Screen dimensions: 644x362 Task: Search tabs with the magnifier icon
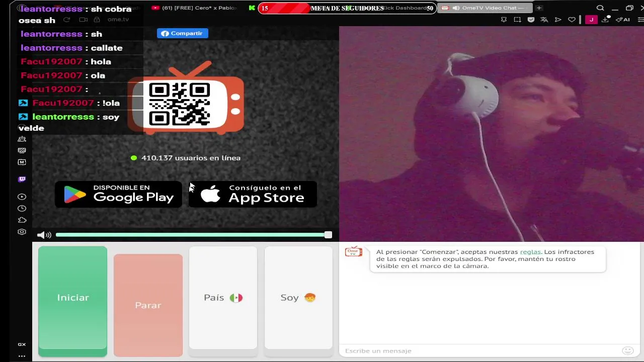600,8
